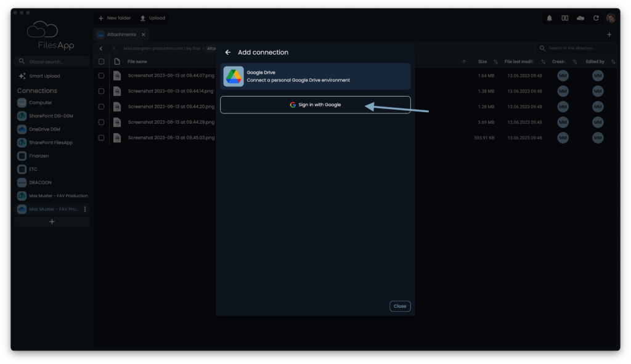Open the notifications bell
Image resolution: width=631 pixels, height=364 pixels.
549,18
